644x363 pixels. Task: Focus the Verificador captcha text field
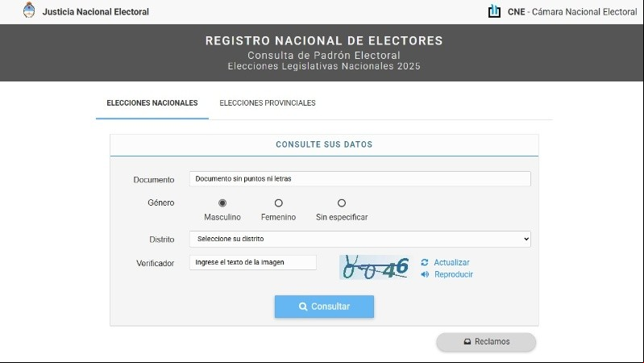point(252,262)
